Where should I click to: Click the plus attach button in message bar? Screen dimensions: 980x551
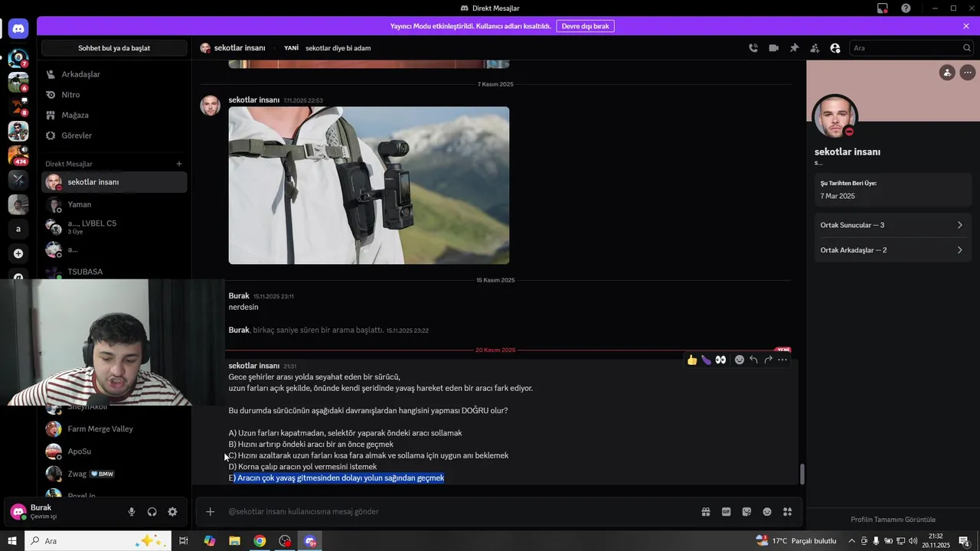[x=211, y=511]
